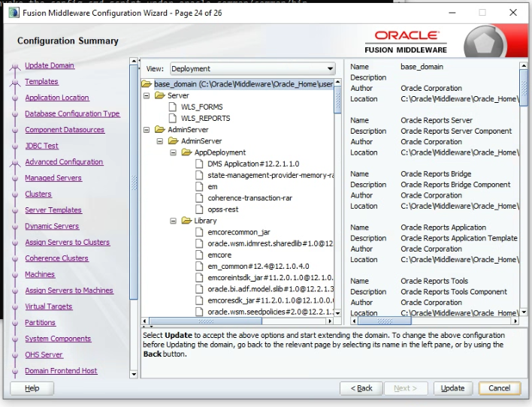Select WLS_FORMS in the deployment tree
The width and height of the screenshot is (532, 407).
201,107
